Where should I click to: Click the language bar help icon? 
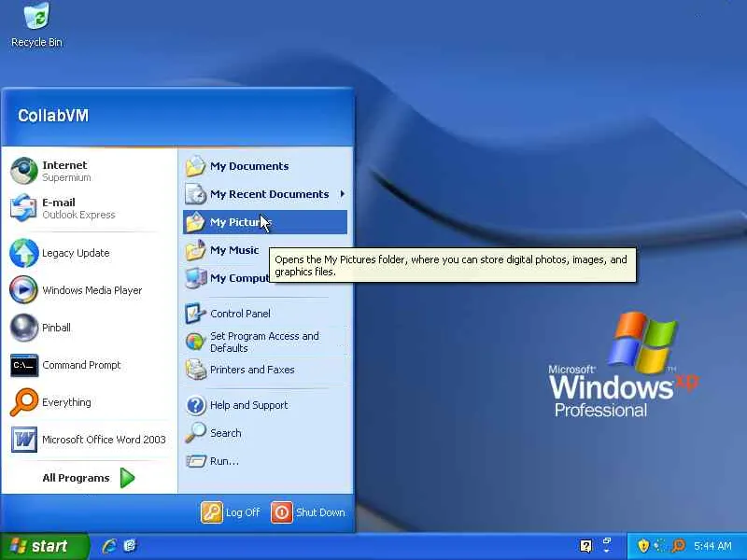[x=586, y=546]
